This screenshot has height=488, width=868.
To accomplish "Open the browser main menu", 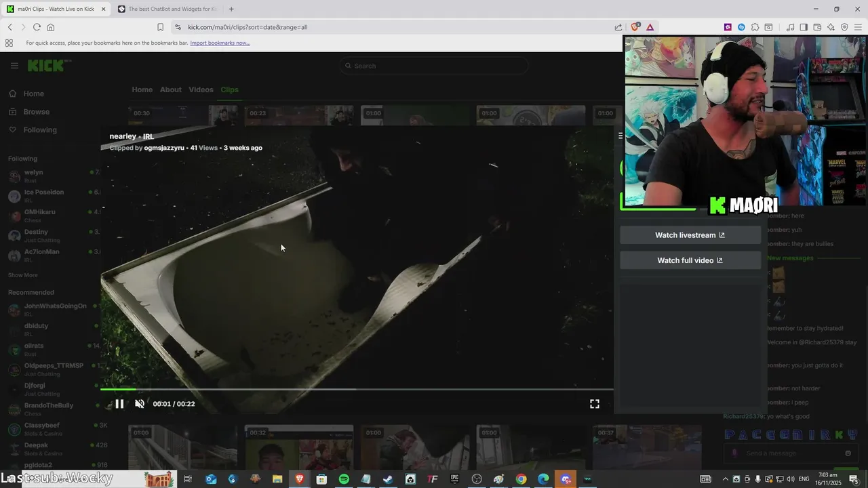I will tap(858, 27).
